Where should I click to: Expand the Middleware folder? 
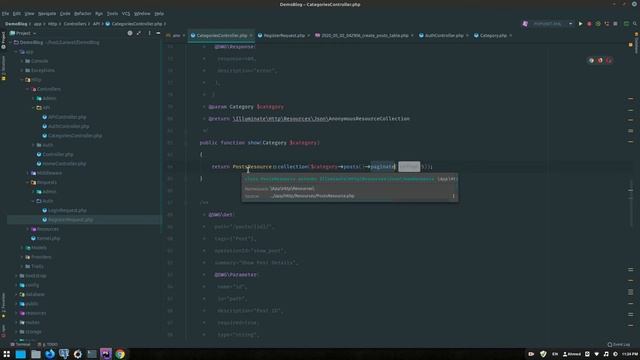pos(28,173)
